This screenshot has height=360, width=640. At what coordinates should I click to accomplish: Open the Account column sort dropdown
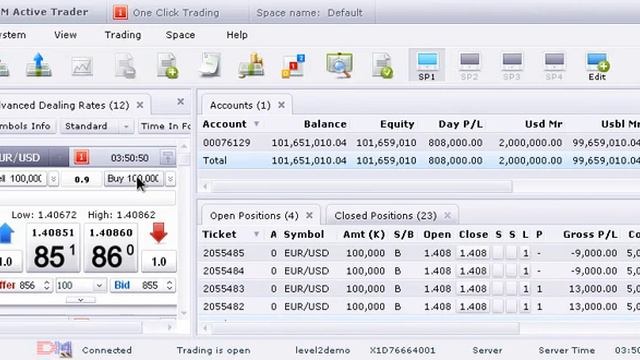256,124
